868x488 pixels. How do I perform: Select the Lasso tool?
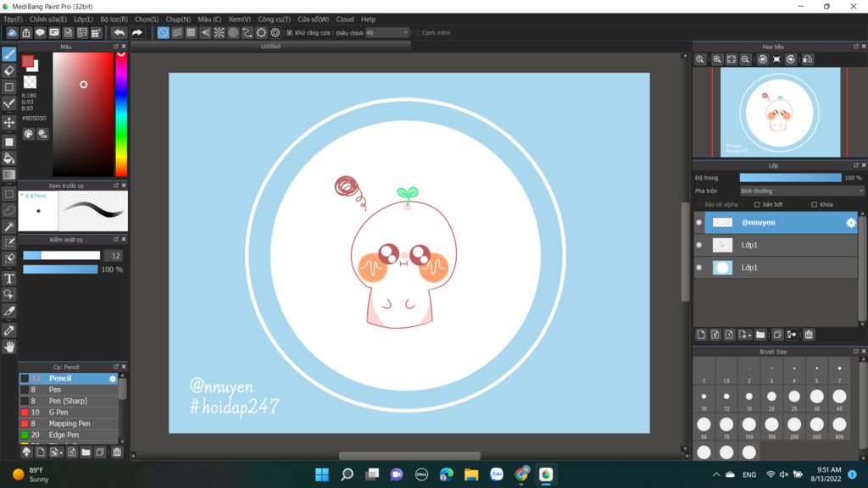pyautogui.click(x=8, y=210)
